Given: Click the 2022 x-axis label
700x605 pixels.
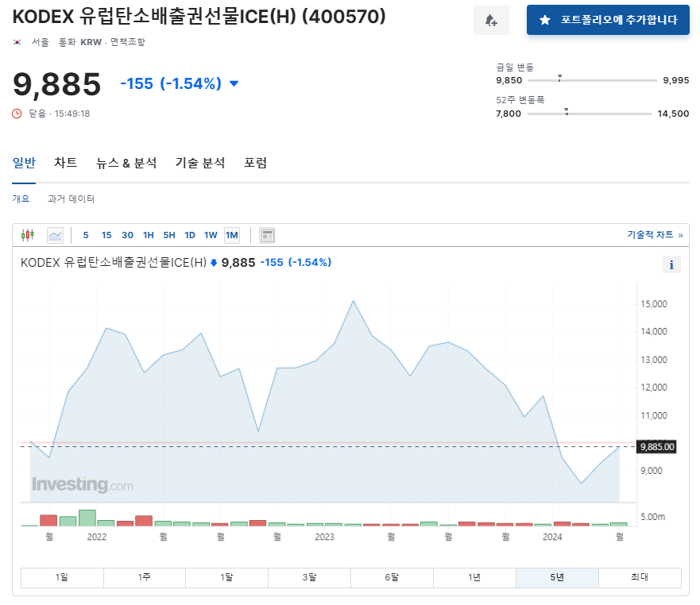Looking at the screenshot, I should pyautogui.click(x=96, y=537).
